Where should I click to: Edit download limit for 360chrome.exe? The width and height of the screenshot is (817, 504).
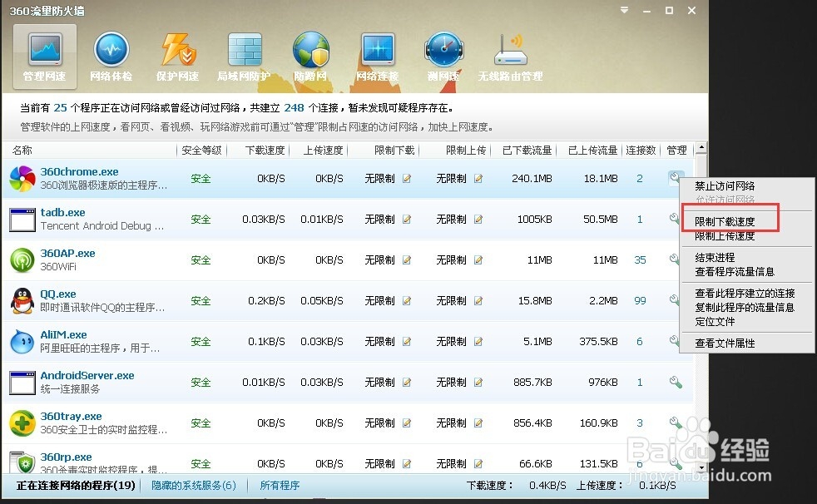pos(407,179)
